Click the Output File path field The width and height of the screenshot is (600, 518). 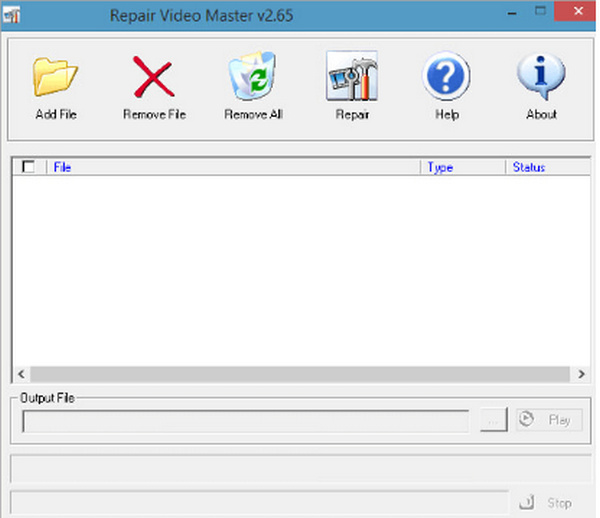(x=246, y=421)
